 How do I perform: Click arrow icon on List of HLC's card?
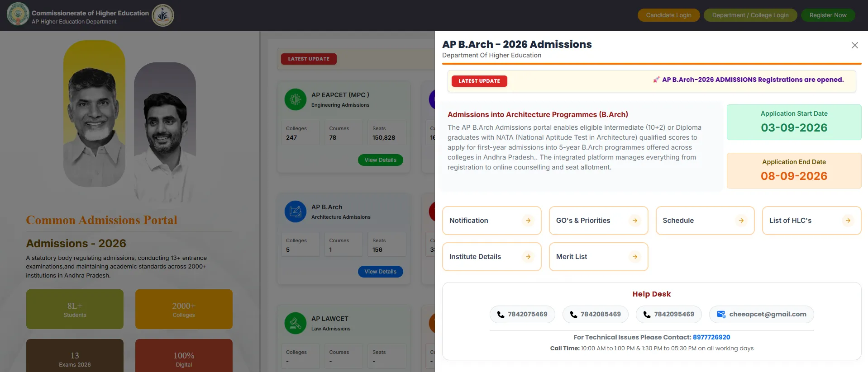click(848, 221)
